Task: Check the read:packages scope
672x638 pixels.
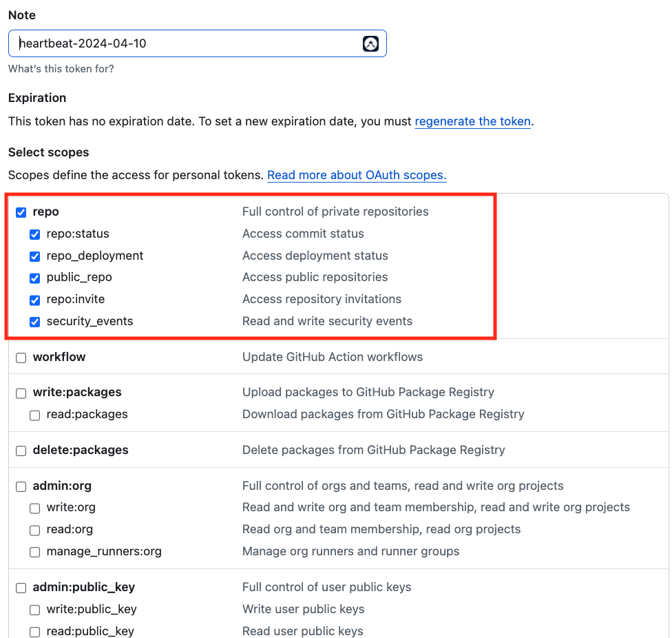Action: point(35,415)
